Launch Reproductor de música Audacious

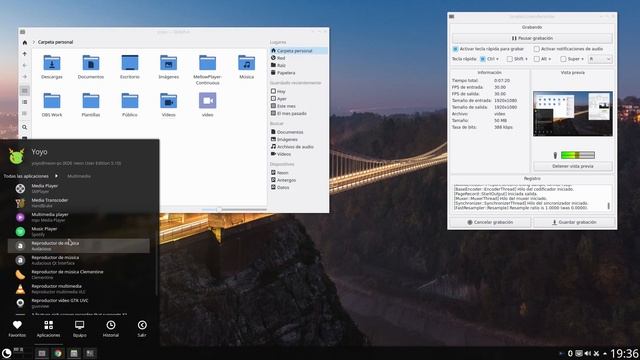point(79,246)
